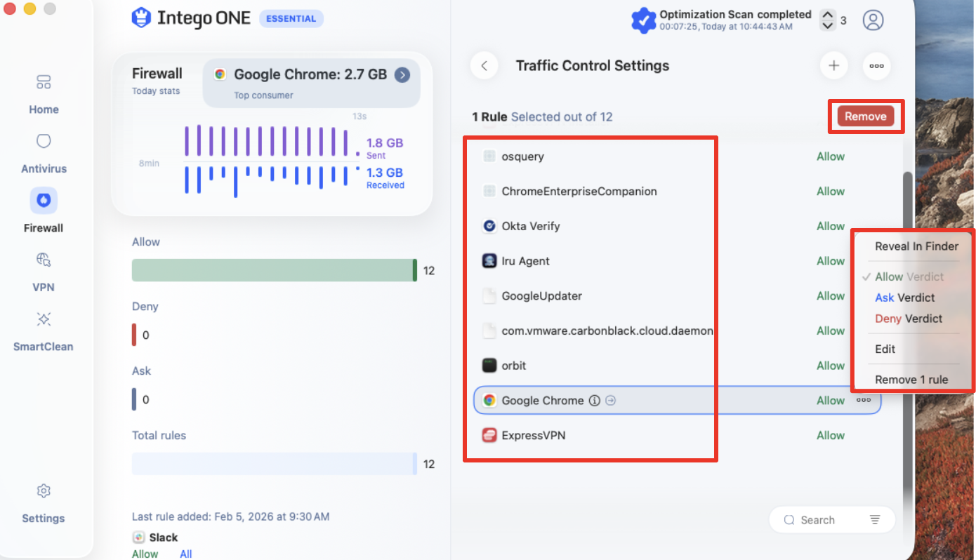Click the green Allow rules bar

[275, 270]
